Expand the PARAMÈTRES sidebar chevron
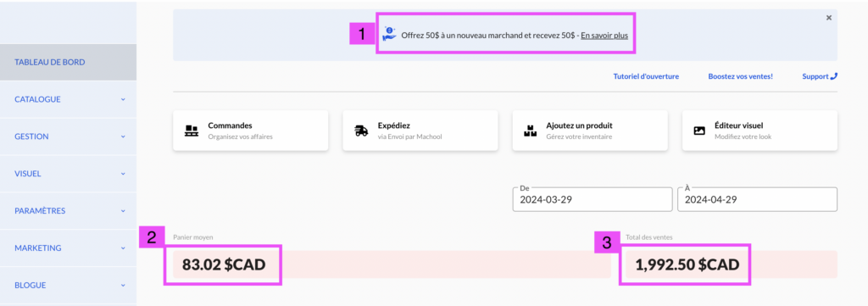The width and height of the screenshot is (868, 306). point(123,211)
